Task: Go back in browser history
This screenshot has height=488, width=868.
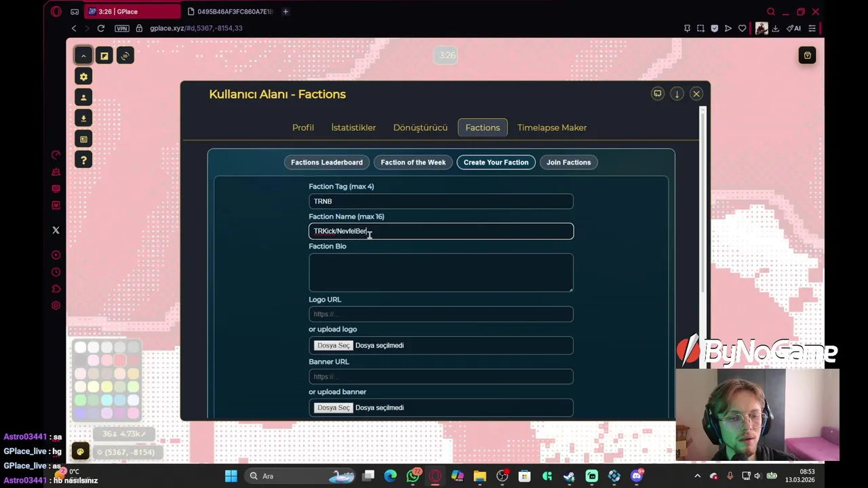Action: click(74, 28)
